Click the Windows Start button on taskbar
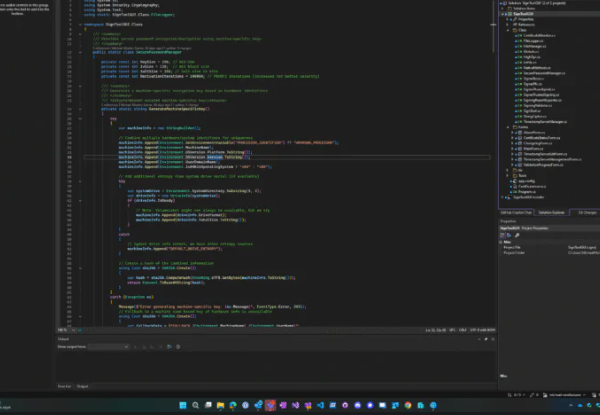 [x=181, y=404]
